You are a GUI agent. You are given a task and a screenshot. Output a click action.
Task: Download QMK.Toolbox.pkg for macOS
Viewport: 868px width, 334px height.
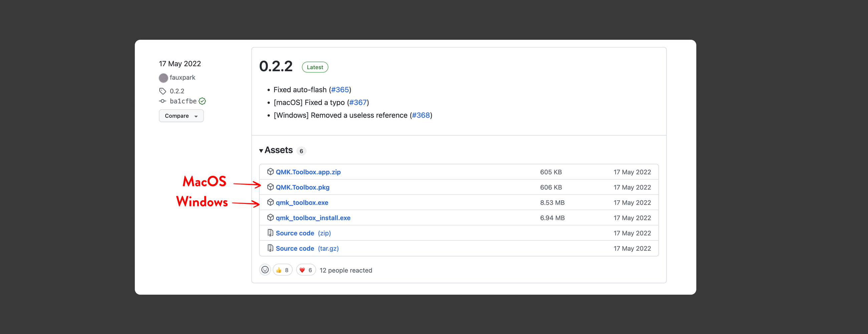[302, 187]
